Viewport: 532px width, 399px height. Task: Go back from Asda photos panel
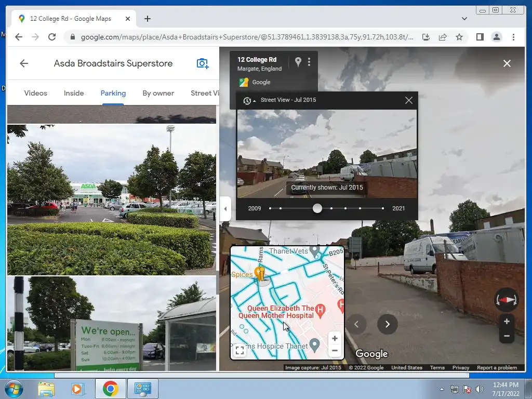[24, 63]
